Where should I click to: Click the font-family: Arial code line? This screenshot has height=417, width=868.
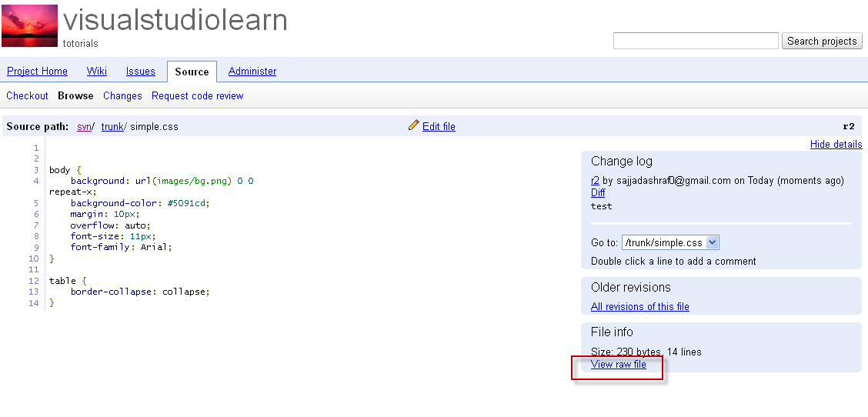coord(122,248)
